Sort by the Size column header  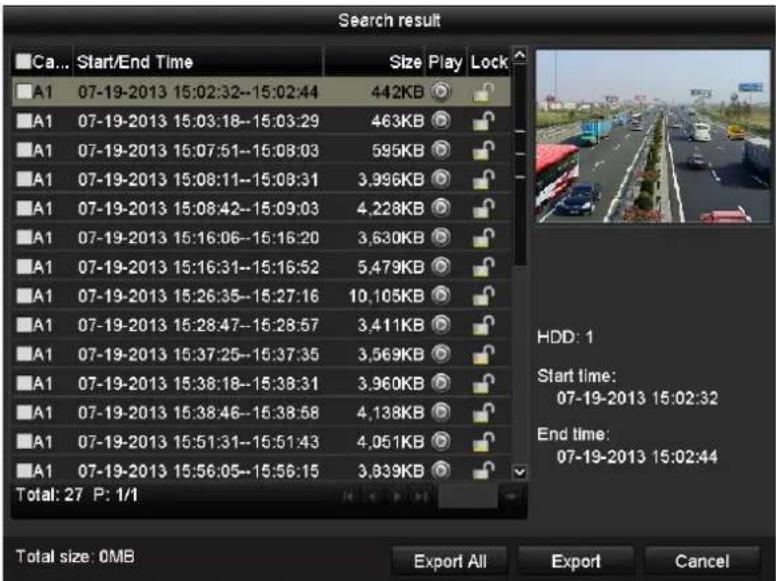coord(374,62)
